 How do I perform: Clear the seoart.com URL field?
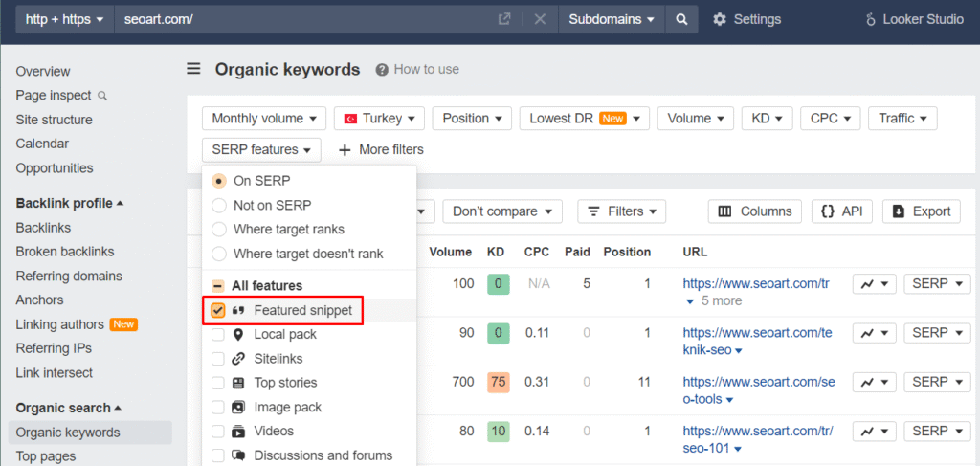(x=540, y=19)
